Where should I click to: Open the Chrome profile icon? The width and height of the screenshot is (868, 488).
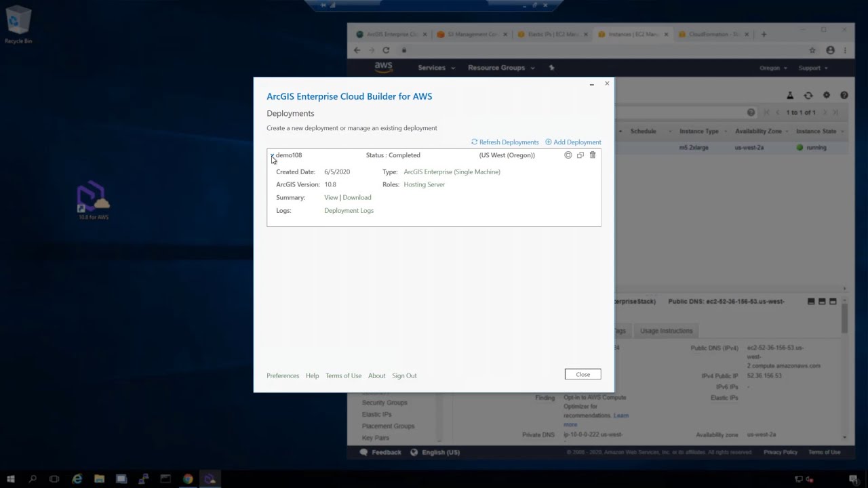point(830,50)
